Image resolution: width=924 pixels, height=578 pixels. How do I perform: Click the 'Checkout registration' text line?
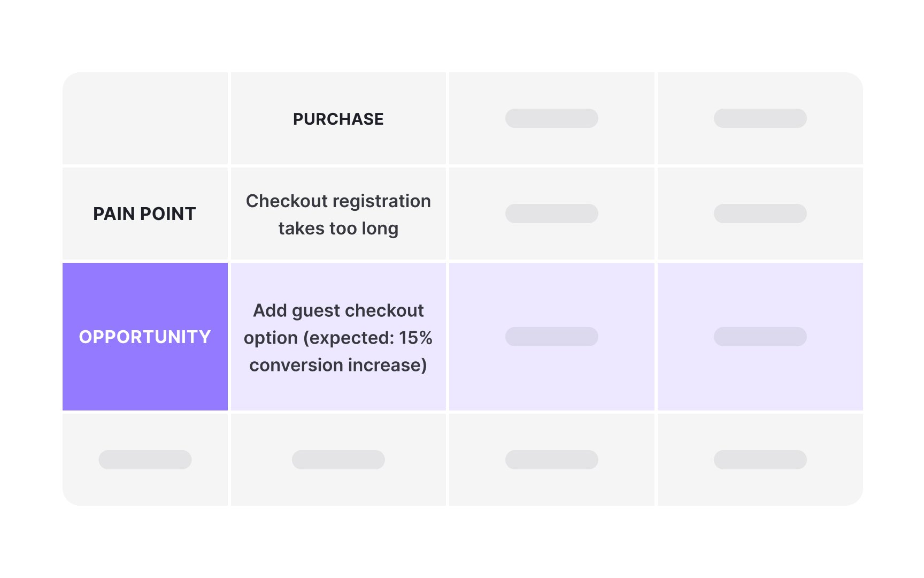(x=338, y=201)
